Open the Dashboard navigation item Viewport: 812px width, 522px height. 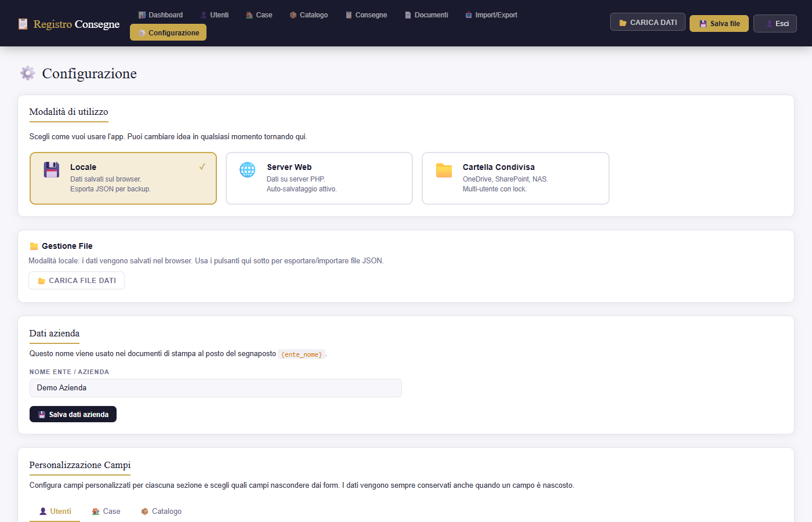[161, 15]
